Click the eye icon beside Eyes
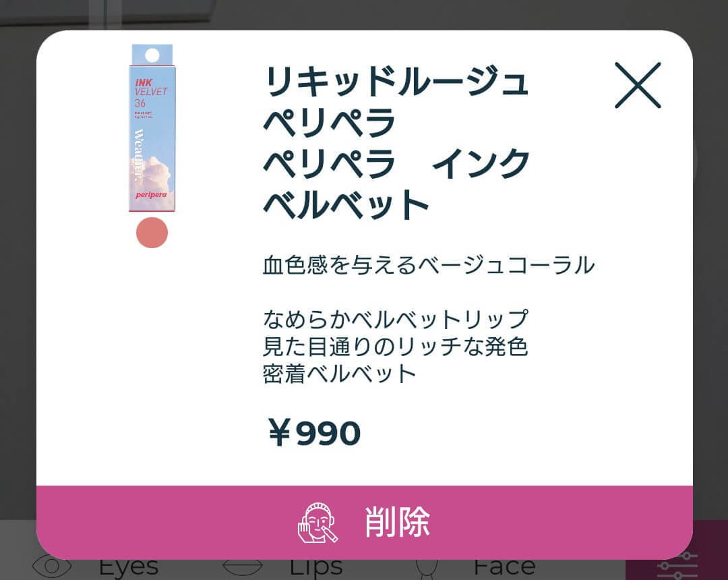Image resolution: width=728 pixels, height=580 pixels. (51, 567)
